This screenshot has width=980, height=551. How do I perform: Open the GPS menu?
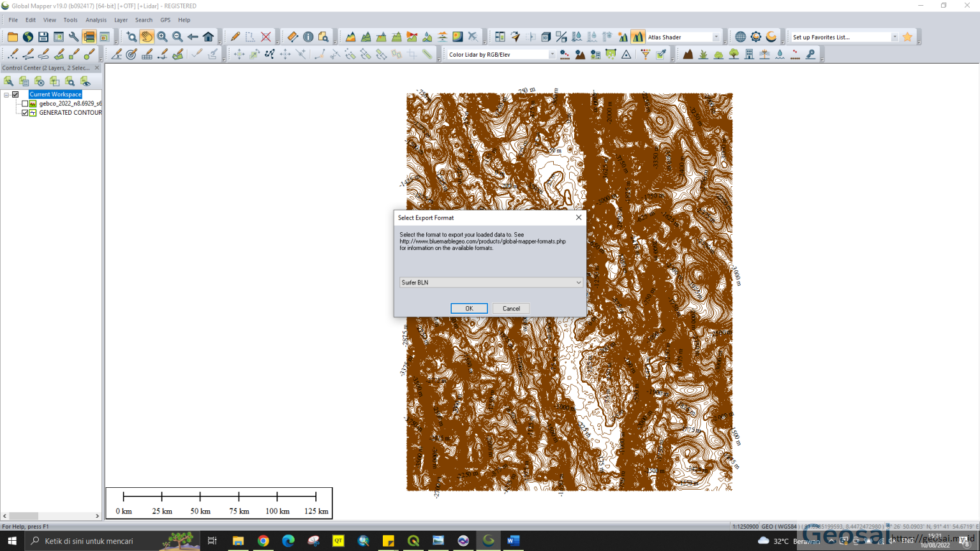165,20
